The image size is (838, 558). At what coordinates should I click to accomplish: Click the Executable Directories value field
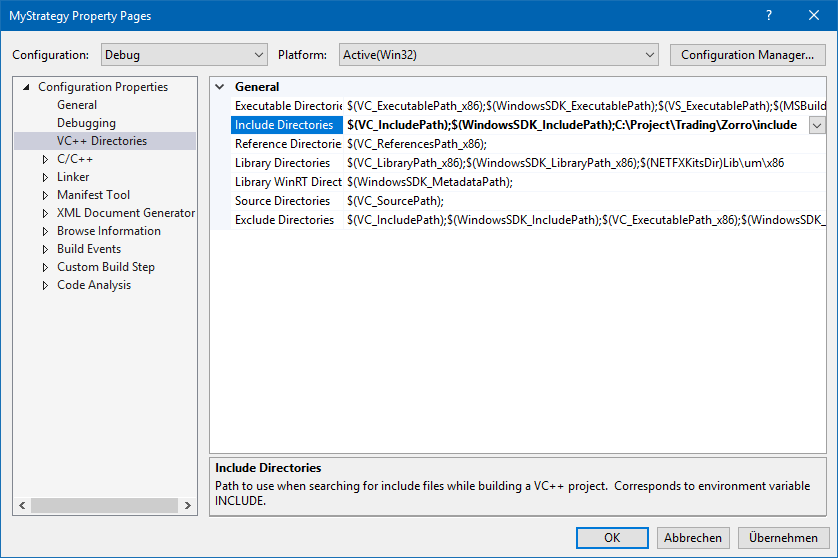pos(585,106)
